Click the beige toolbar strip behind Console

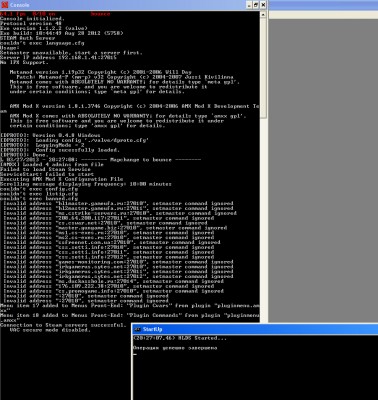click(323, 14)
